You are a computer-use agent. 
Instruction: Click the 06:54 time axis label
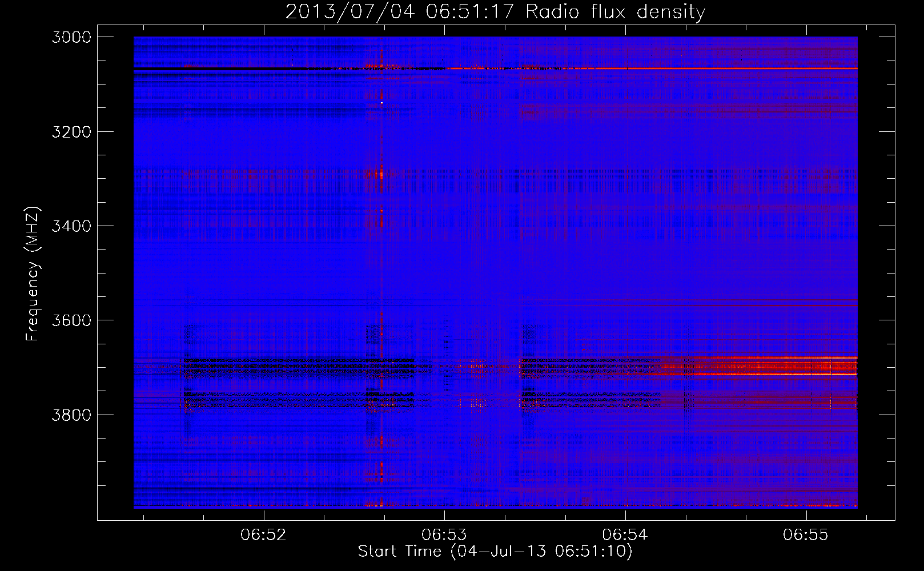pos(625,535)
